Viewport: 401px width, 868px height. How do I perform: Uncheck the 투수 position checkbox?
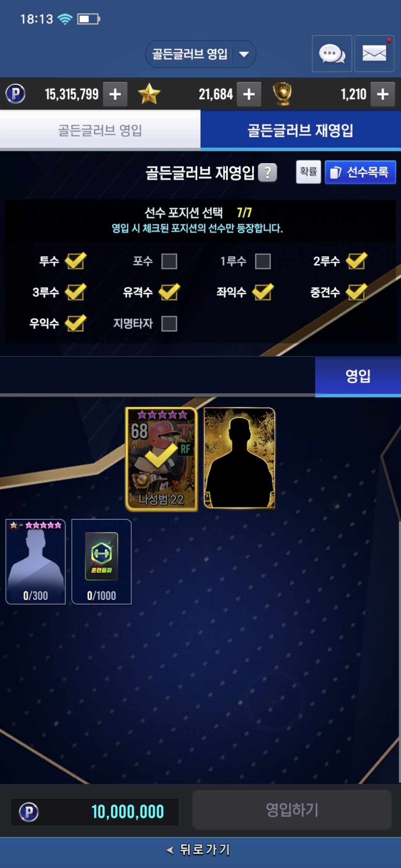[x=76, y=261]
